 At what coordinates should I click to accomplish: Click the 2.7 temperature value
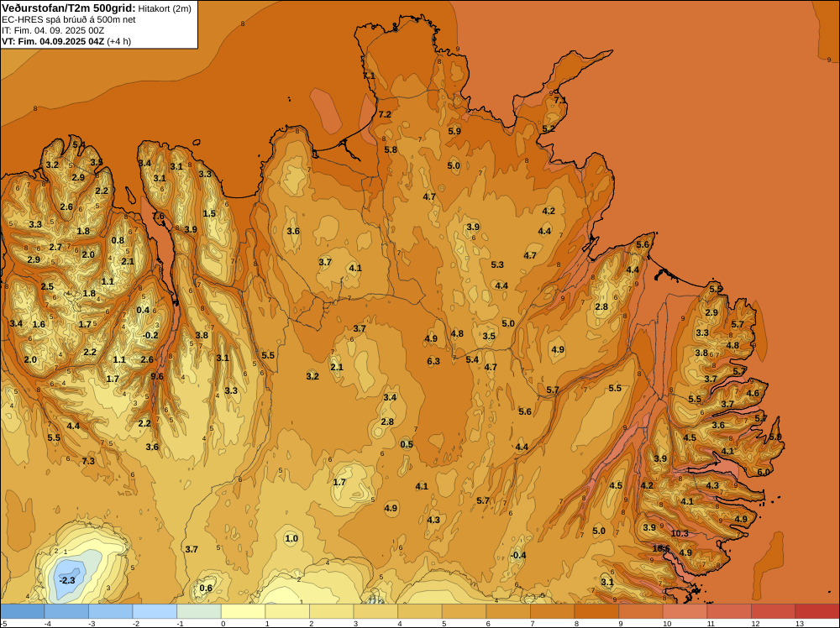tap(55, 248)
